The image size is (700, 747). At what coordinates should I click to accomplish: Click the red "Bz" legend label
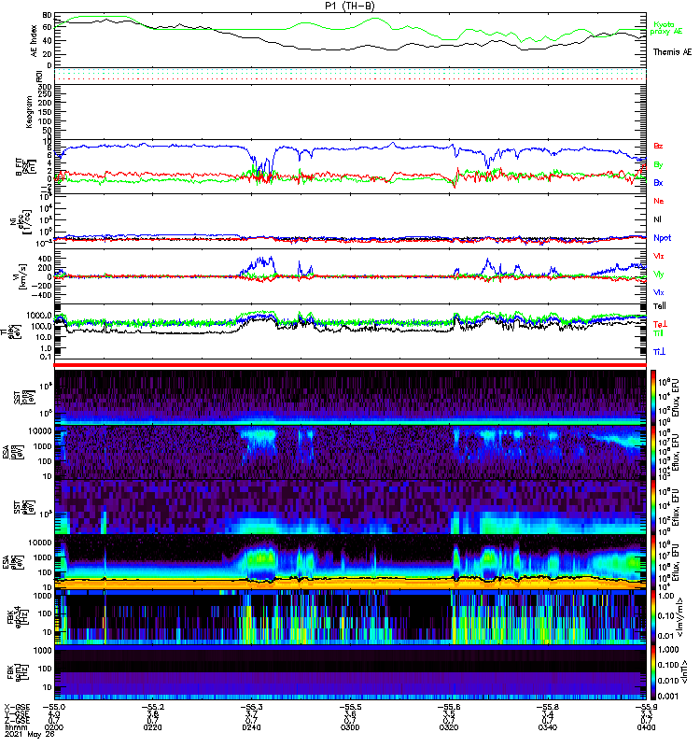658,146
